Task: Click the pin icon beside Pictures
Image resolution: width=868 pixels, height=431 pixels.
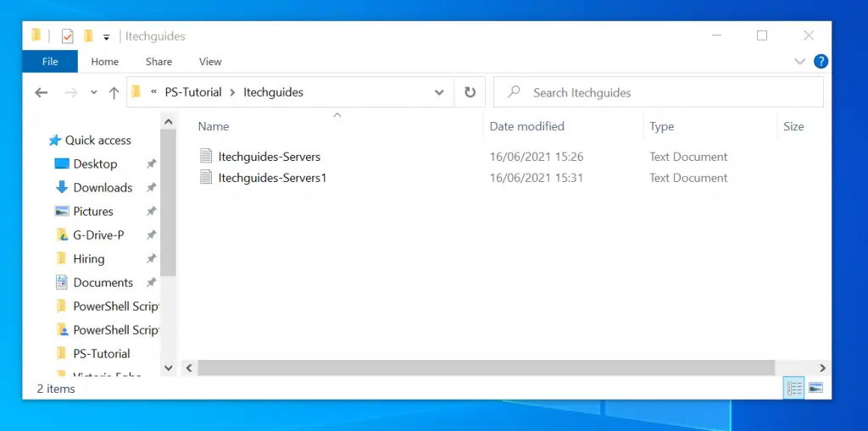Action: (151, 212)
